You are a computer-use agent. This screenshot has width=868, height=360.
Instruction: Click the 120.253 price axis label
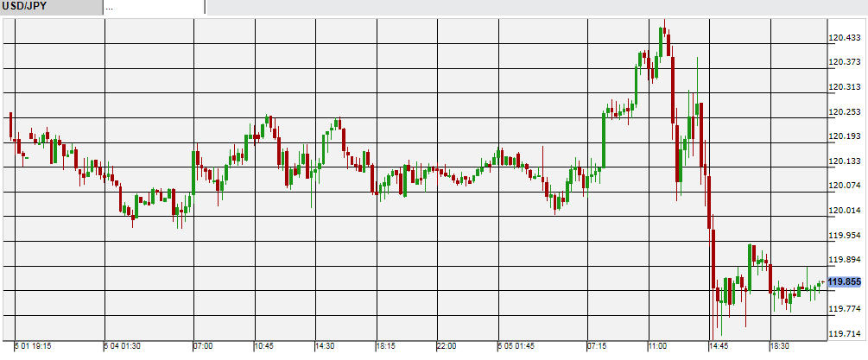[x=845, y=112]
